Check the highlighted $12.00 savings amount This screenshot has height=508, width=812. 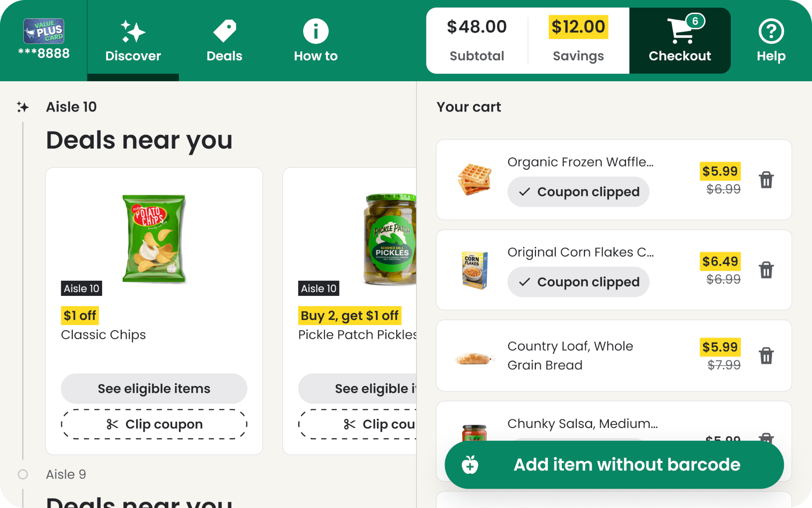point(578,26)
